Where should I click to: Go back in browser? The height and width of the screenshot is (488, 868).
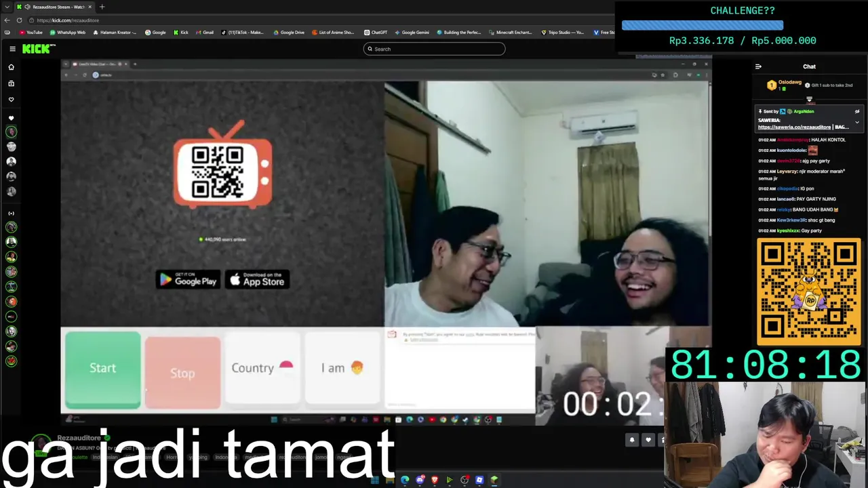pos(7,20)
